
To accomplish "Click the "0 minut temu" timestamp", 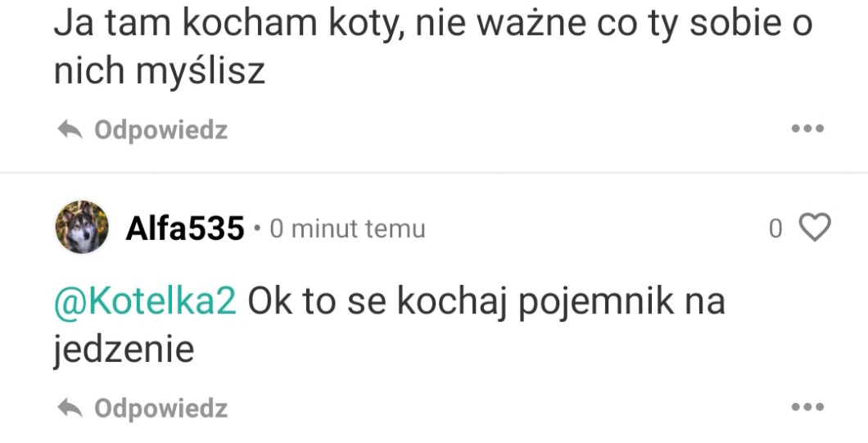I will point(348,228).
